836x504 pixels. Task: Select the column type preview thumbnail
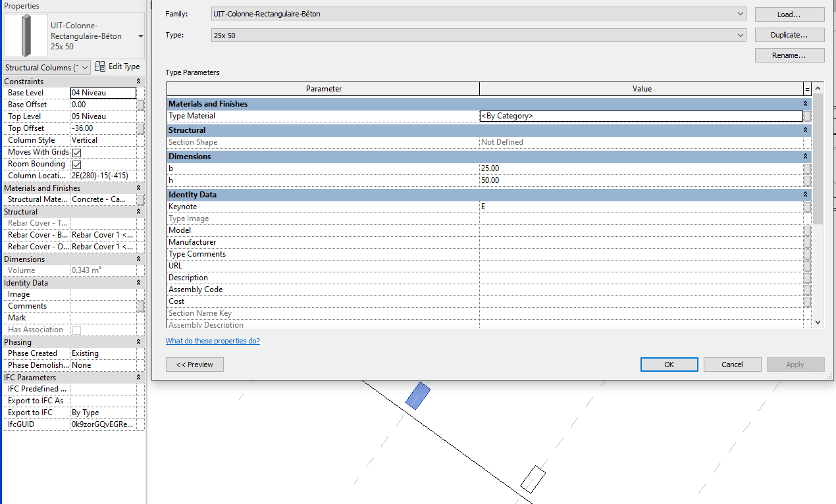coord(26,34)
